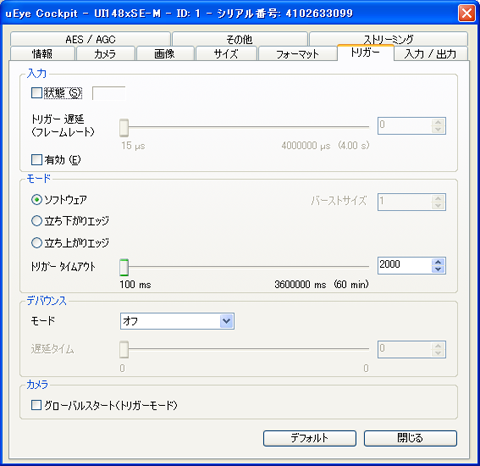The image size is (480, 466).
Task: Tick the 状態 (S) checkbox
Action: [x=36, y=93]
